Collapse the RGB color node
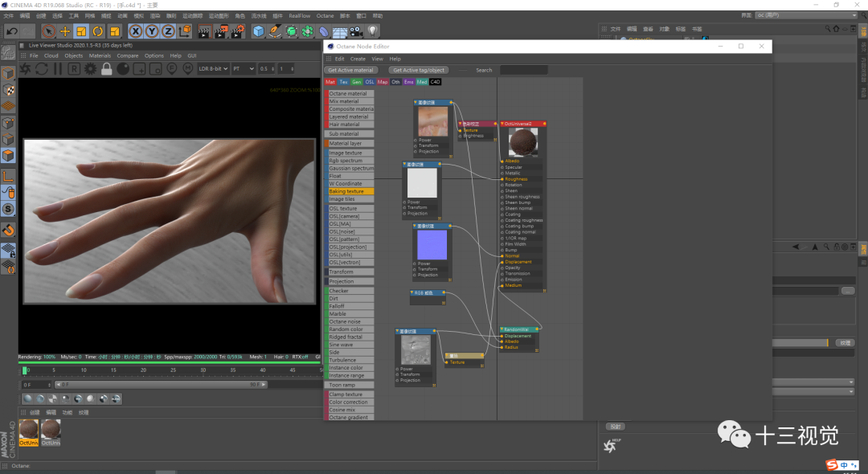This screenshot has height=474, width=868. pyautogui.click(x=411, y=292)
